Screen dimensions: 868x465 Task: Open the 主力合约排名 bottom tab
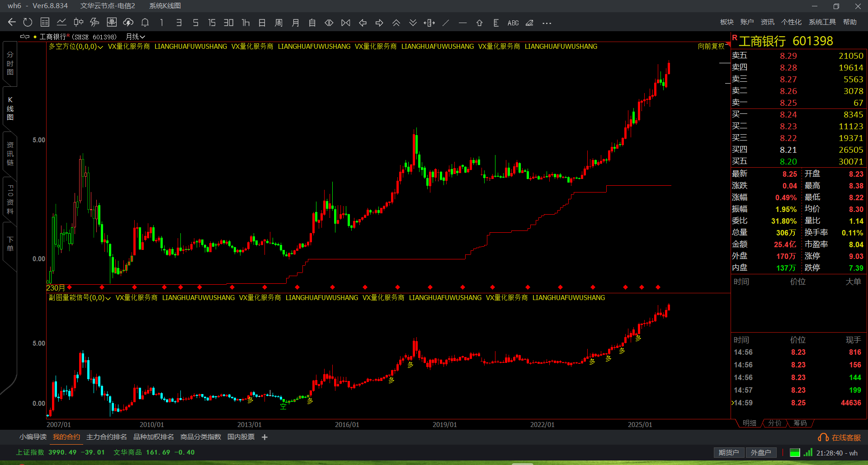pos(107,437)
